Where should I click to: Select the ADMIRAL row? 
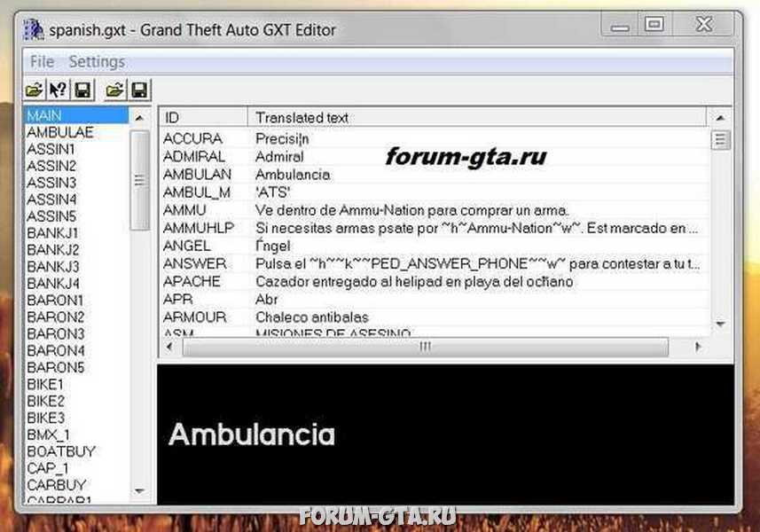pos(435,157)
